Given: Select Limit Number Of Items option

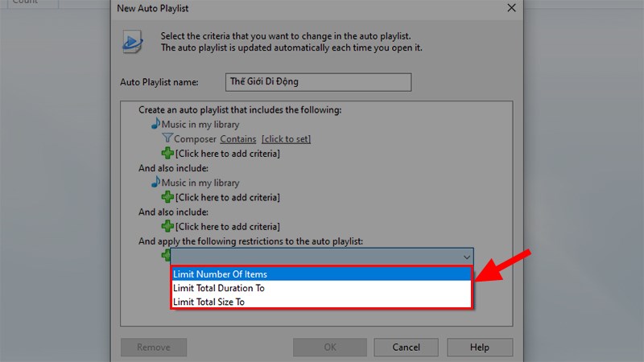Looking at the screenshot, I should pos(321,274).
